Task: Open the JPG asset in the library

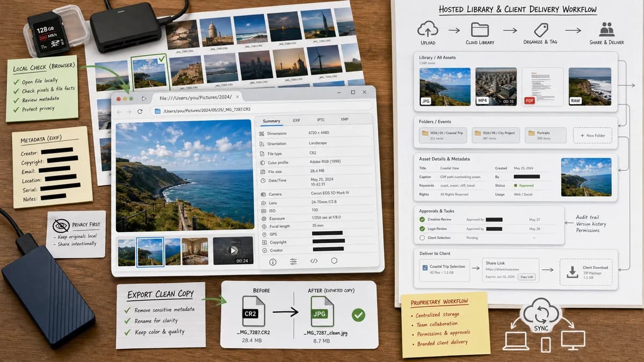Action: coord(445,86)
